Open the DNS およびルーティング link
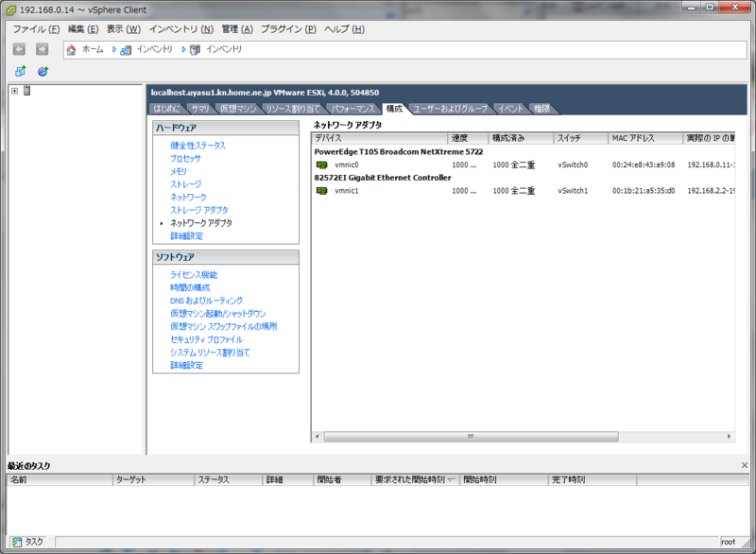Screen dimensions: 756x554 point(206,301)
